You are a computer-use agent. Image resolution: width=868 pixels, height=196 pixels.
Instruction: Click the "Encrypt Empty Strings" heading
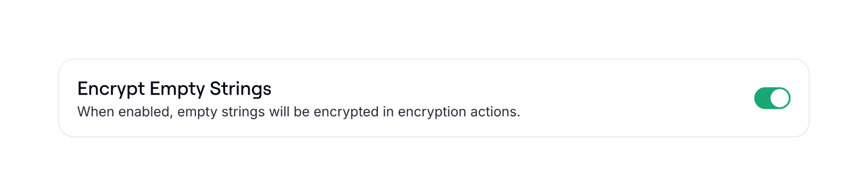(x=174, y=89)
